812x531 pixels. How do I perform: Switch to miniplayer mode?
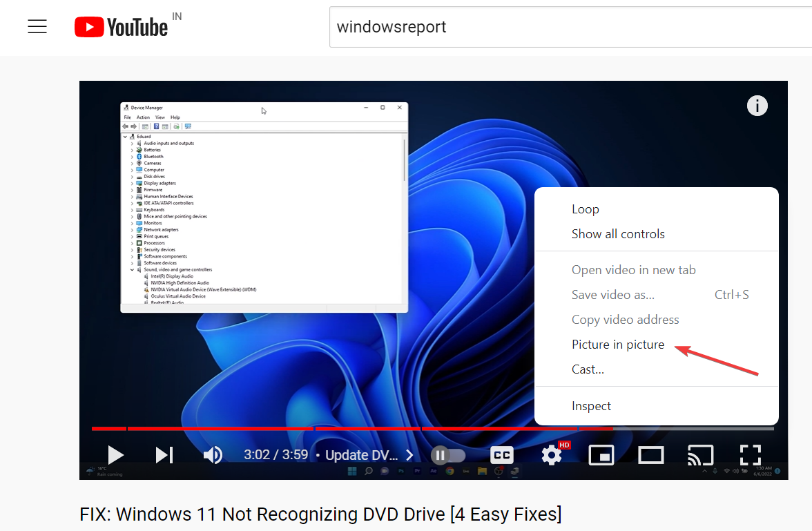pyautogui.click(x=601, y=455)
